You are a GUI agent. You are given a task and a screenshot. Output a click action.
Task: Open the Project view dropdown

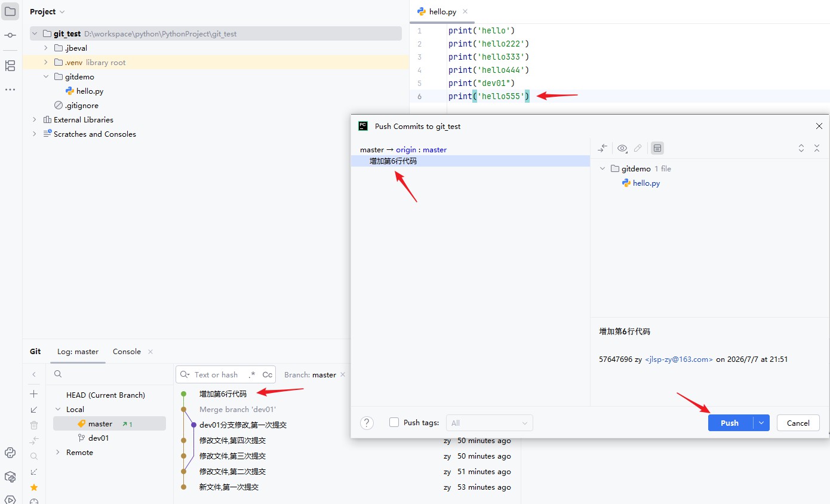(47, 11)
